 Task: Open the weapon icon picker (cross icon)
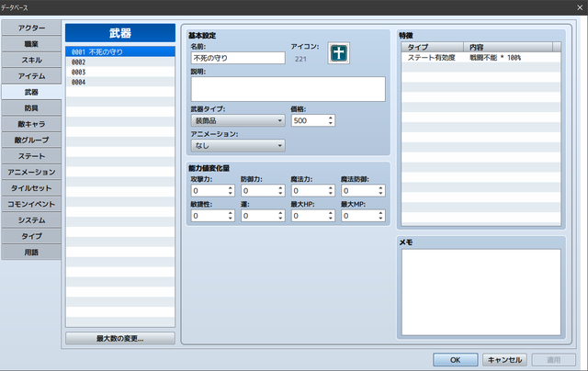(339, 53)
